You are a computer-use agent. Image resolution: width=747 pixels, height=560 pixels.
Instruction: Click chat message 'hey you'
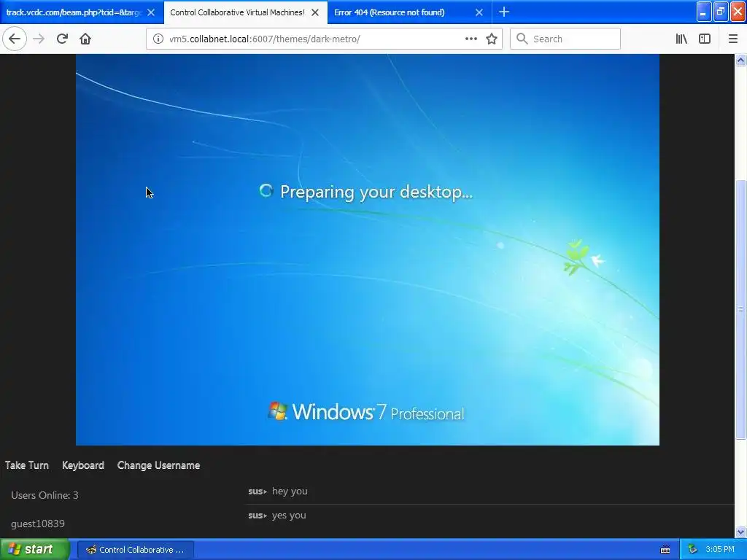(x=289, y=491)
